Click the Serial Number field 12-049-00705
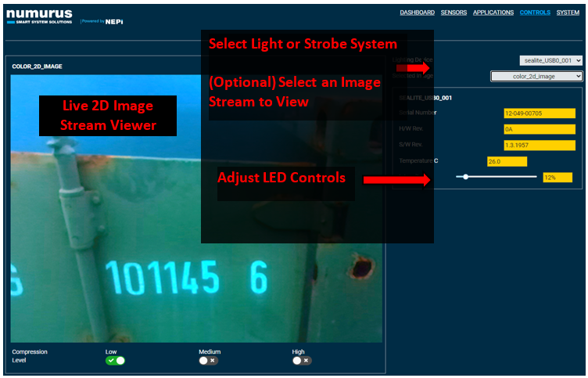This screenshot has width=588, height=378. [x=540, y=113]
